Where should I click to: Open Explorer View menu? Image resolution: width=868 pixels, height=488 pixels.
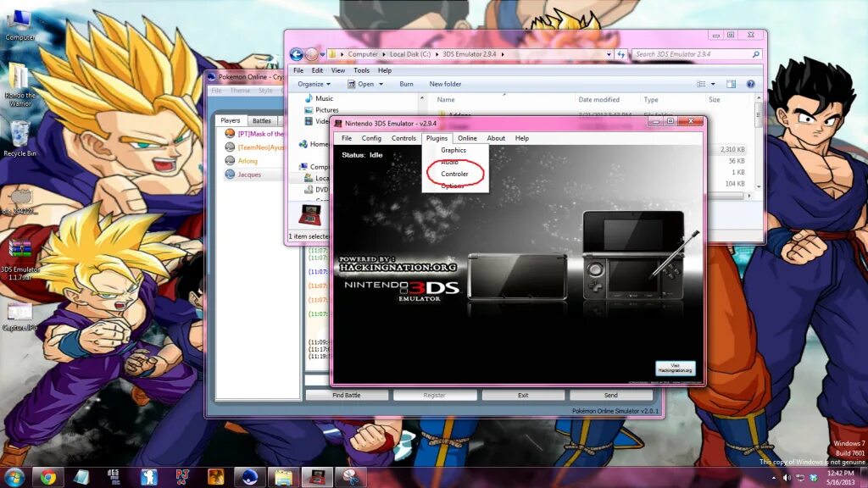click(338, 71)
